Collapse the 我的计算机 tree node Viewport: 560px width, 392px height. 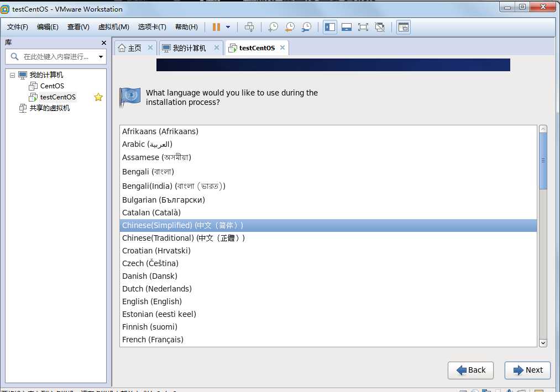12,75
